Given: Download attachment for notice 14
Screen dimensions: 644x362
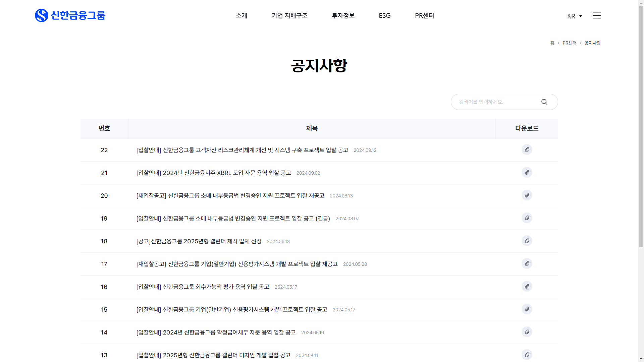Looking at the screenshot, I should click(527, 332).
